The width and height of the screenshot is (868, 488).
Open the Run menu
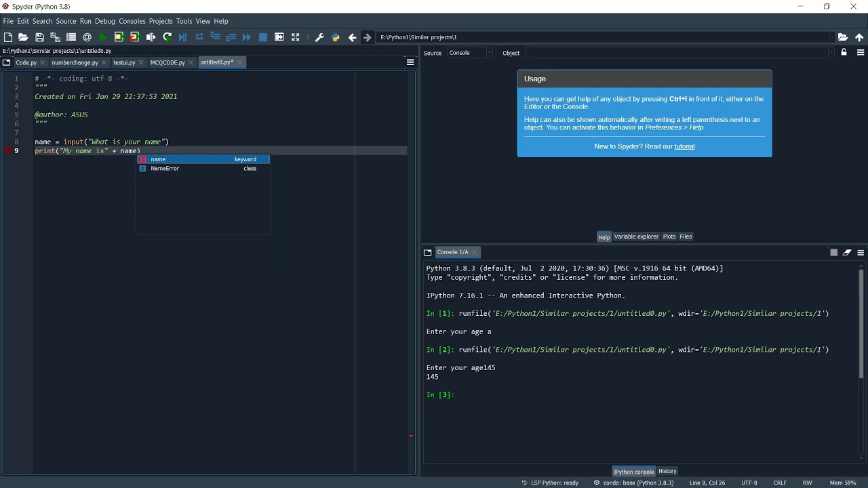tap(85, 21)
